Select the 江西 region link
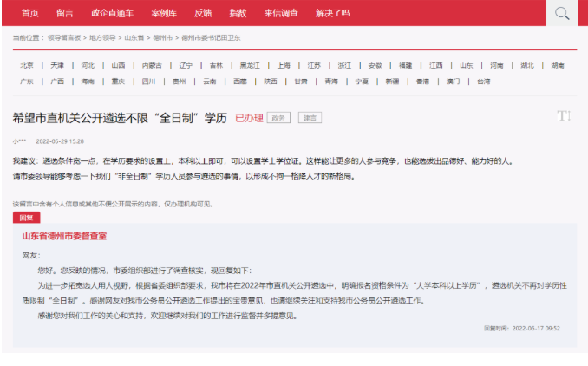 click(x=436, y=66)
